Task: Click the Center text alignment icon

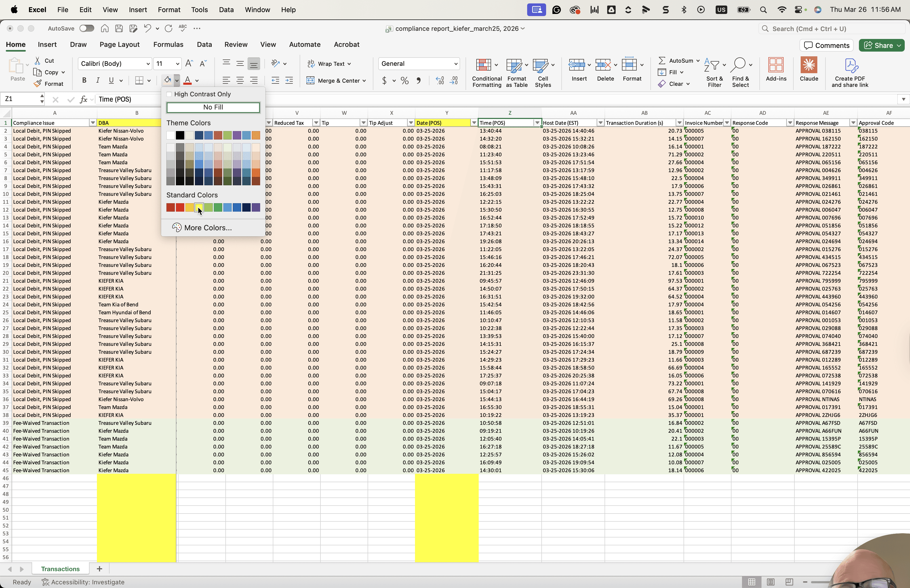Action: tap(240, 80)
